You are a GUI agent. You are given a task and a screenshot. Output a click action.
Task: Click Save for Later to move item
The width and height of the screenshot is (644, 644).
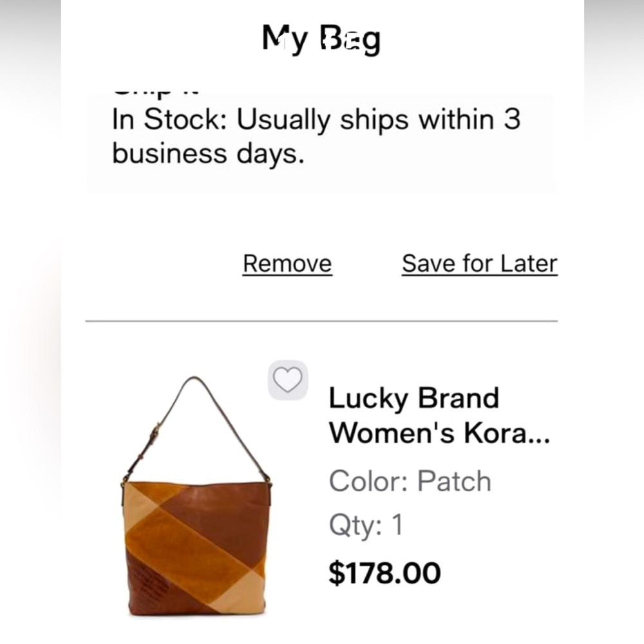click(479, 262)
